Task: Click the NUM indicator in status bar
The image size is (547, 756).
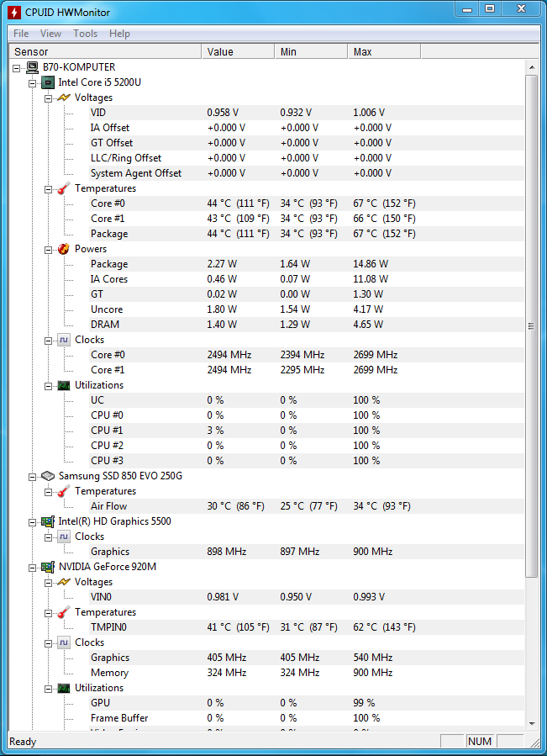Action: tap(480, 742)
